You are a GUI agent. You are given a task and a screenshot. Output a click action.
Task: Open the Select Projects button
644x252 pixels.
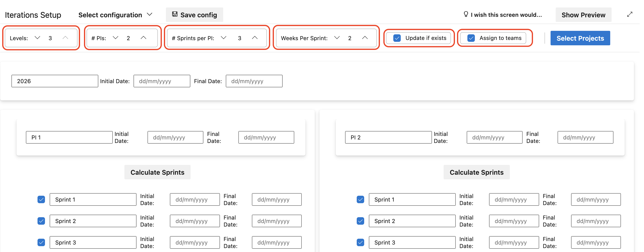(580, 38)
